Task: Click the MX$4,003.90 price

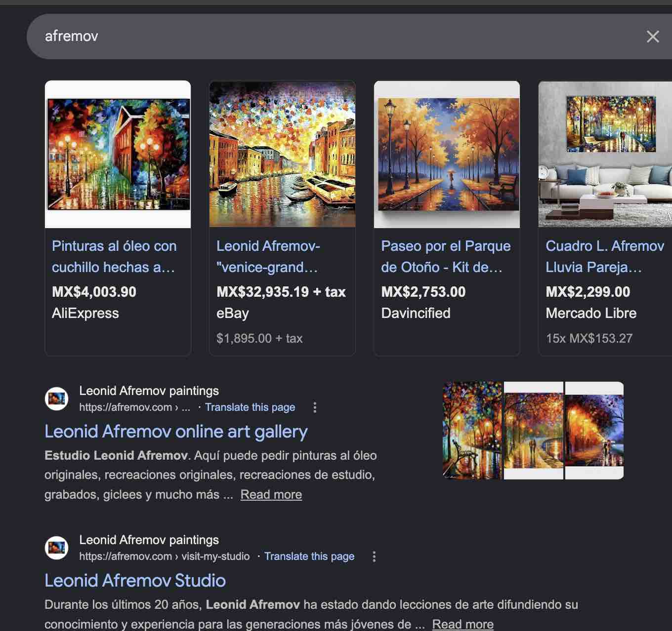Action: click(94, 292)
